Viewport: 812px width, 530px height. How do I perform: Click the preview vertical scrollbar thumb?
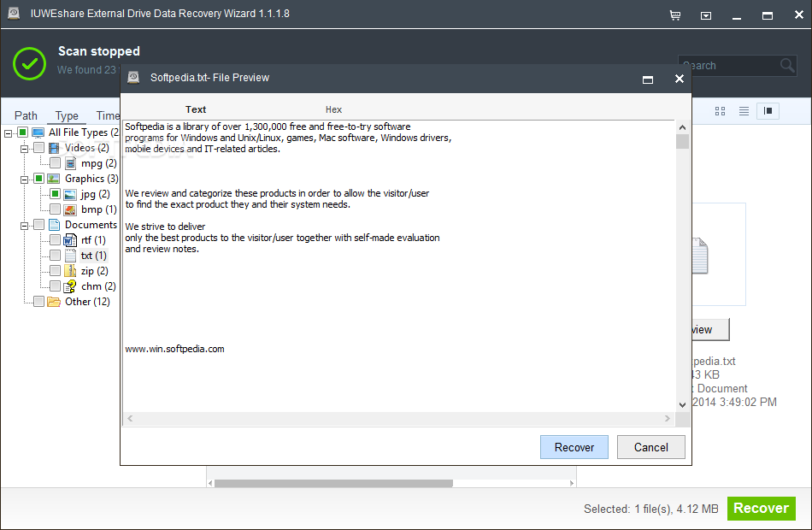pos(683,141)
